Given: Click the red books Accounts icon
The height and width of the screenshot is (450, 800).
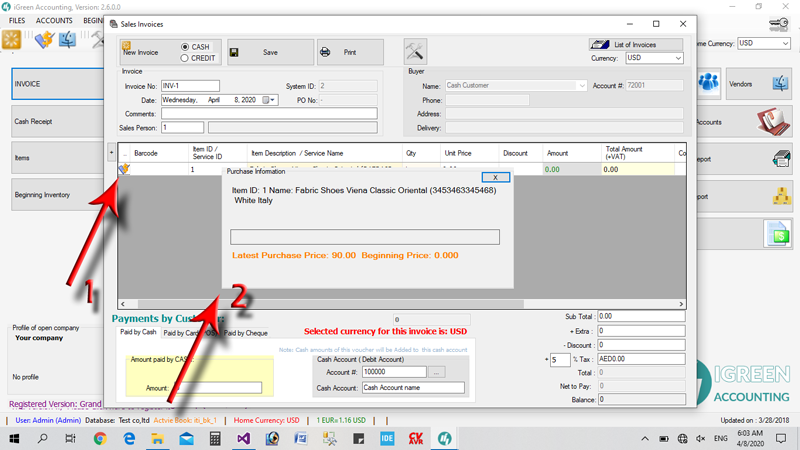Looking at the screenshot, I should (x=773, y=121).
